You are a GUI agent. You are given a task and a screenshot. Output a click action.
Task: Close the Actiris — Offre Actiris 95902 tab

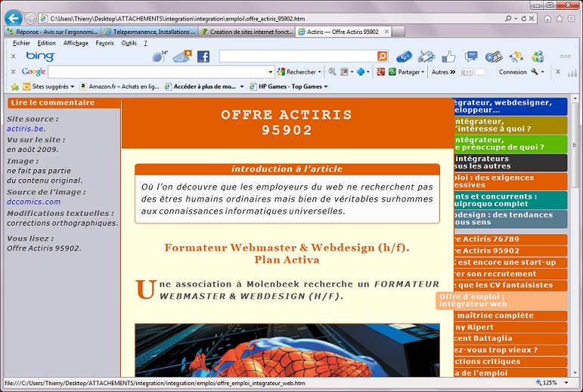386,32
